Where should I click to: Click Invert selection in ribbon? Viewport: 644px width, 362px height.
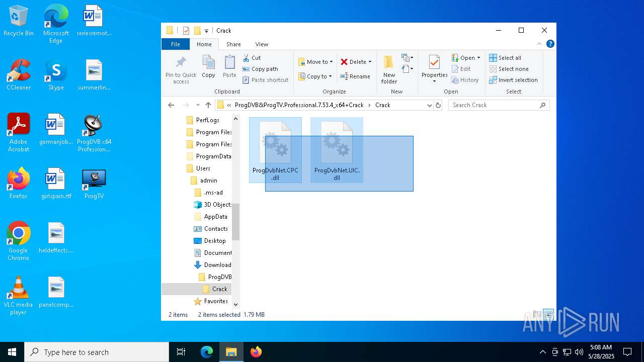[x=513, y=80]
